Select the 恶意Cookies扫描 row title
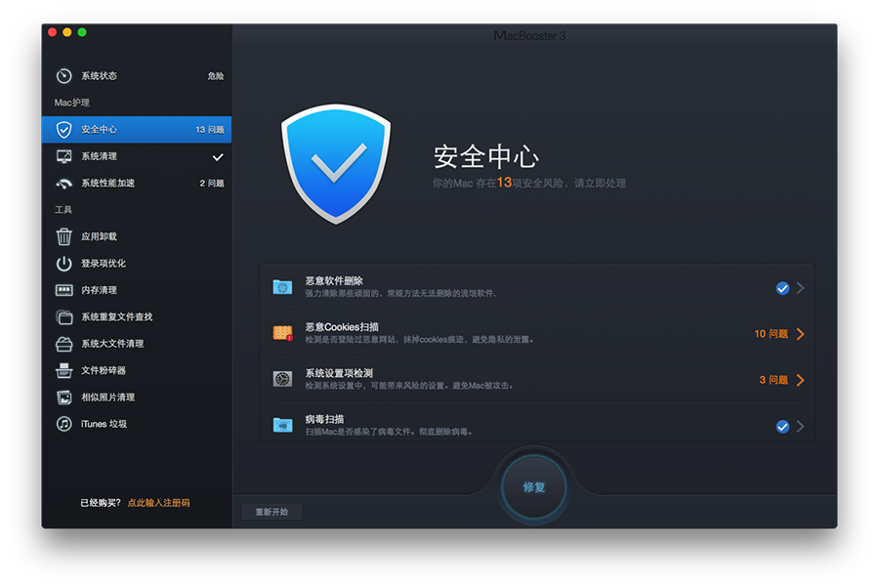 (x=342, y=327)
